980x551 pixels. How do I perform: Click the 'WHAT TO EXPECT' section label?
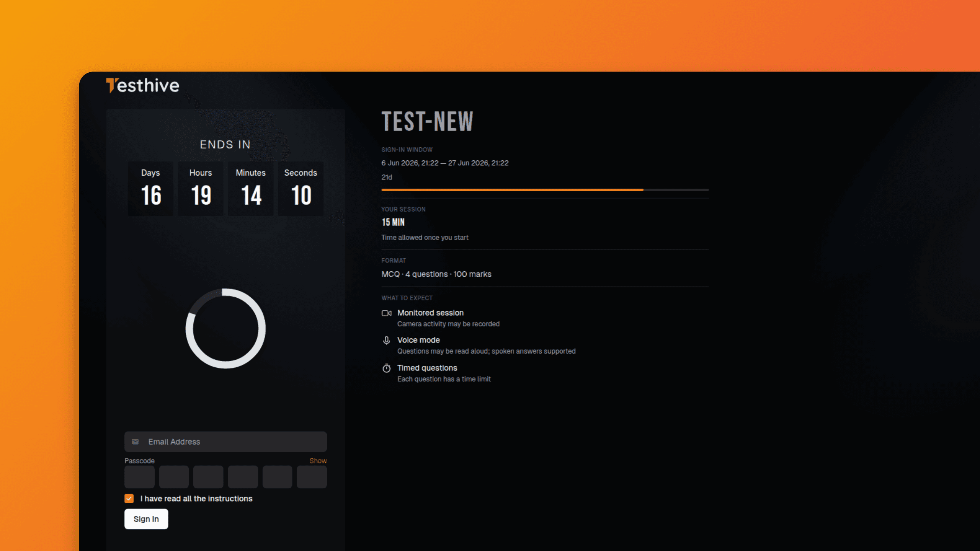(407, 298)
